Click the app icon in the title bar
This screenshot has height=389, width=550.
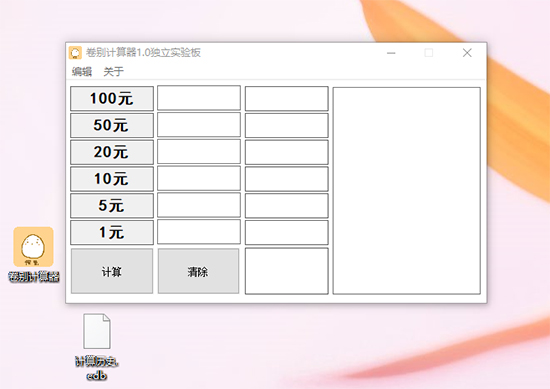[x=75, y=53]
